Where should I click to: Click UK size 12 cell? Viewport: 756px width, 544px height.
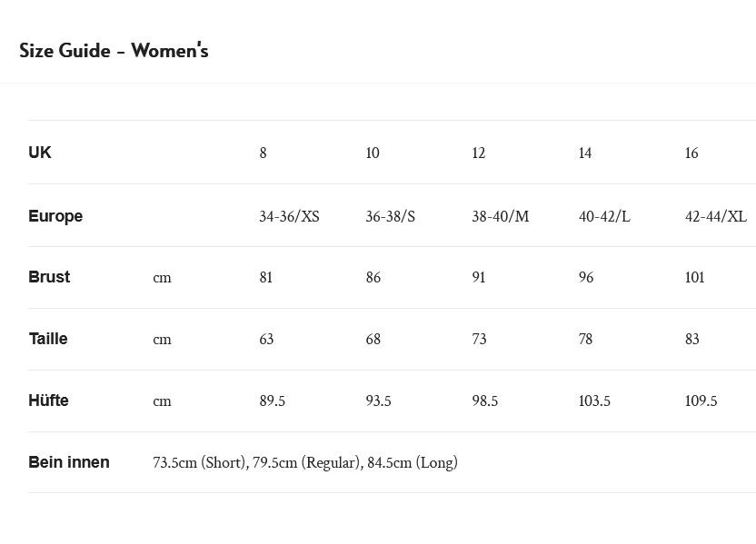click(x=479, y=153)
